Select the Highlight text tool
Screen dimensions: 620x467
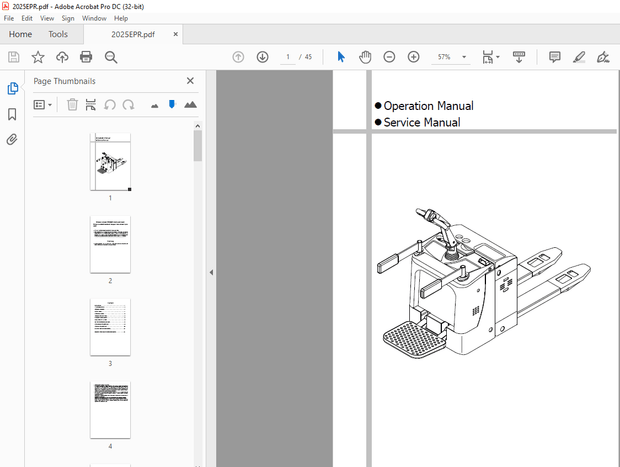coord(579,57)
